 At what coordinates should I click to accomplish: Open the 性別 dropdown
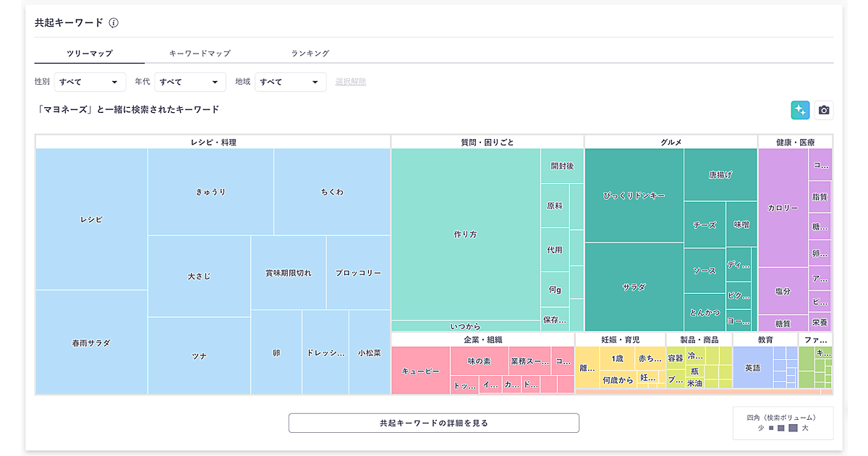pos(90,82)
